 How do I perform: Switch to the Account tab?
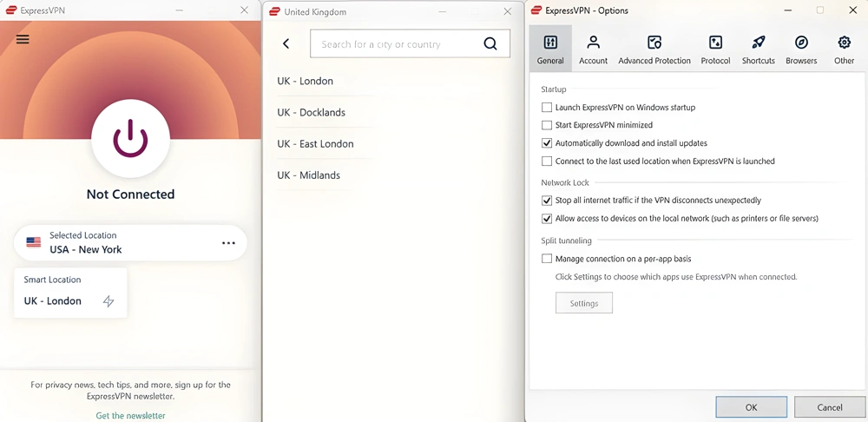[594, 49]
